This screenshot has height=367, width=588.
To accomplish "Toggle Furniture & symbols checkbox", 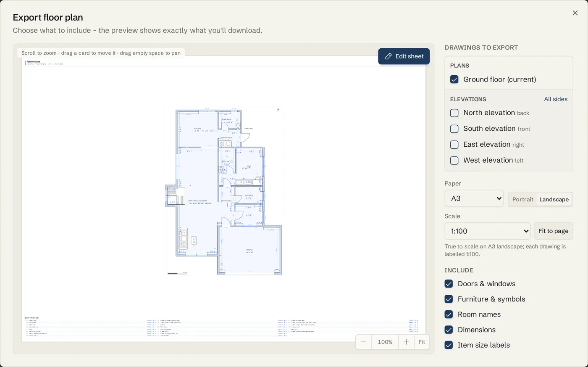I will [x=449, y=299].
